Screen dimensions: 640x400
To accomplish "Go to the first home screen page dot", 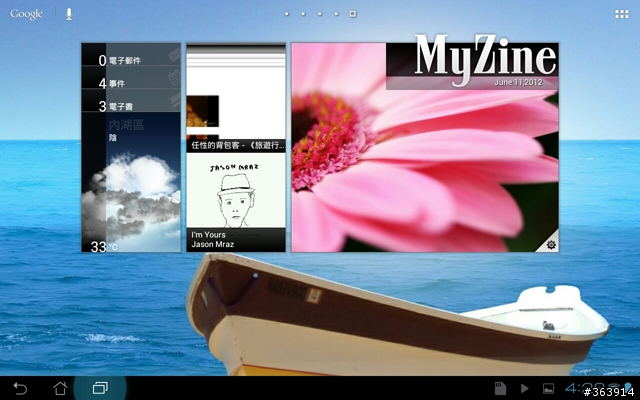I will pyautogui.click(x=287, y=14).
